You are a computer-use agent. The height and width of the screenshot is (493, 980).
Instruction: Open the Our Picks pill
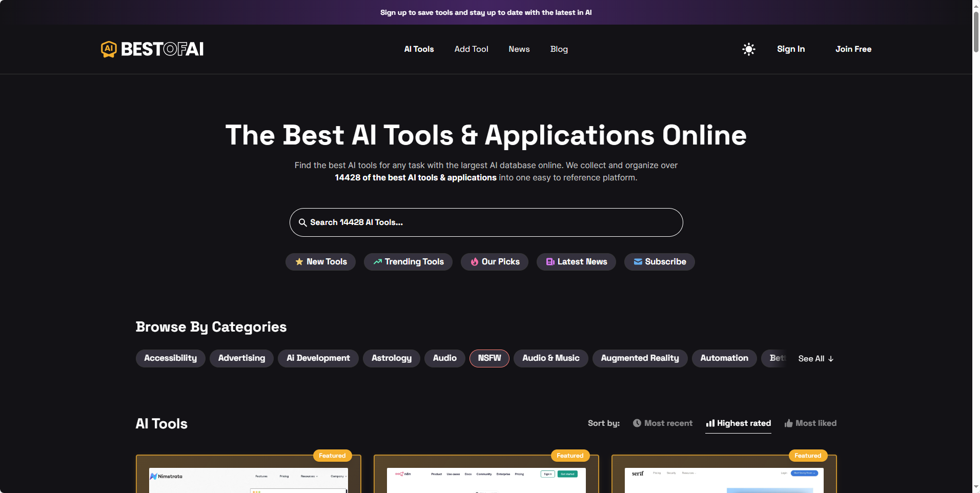(x=495, y=262)
